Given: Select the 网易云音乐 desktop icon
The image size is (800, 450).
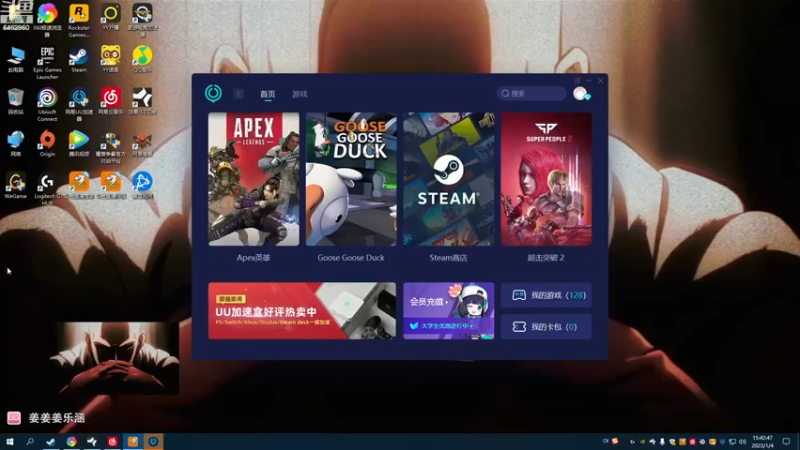Looking at the screenshot, I should 110,101.
